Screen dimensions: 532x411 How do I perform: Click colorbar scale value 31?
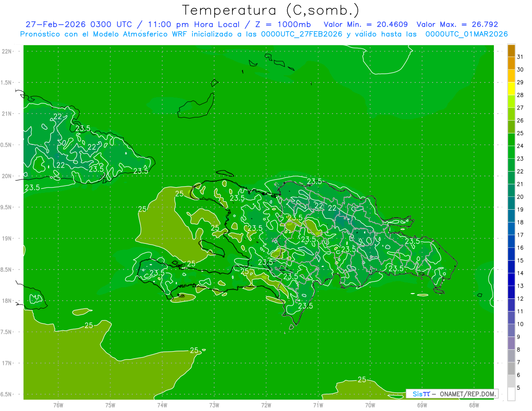coord(520,57)
